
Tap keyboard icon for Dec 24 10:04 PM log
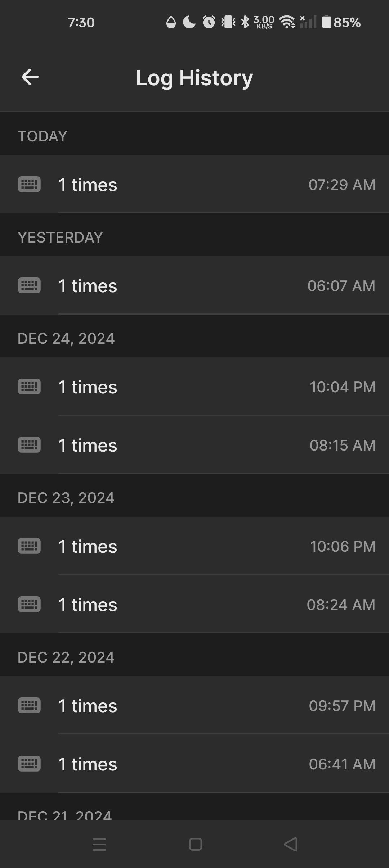29,386
